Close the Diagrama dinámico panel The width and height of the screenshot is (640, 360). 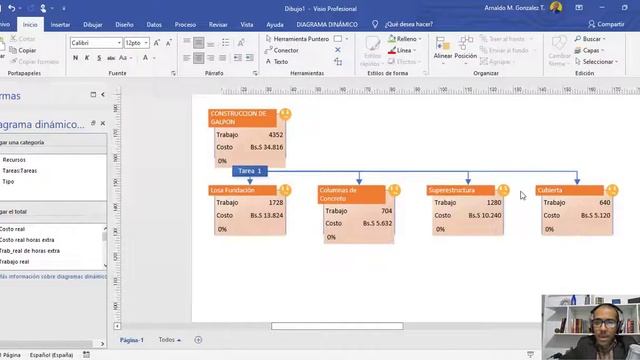(103, 123)
